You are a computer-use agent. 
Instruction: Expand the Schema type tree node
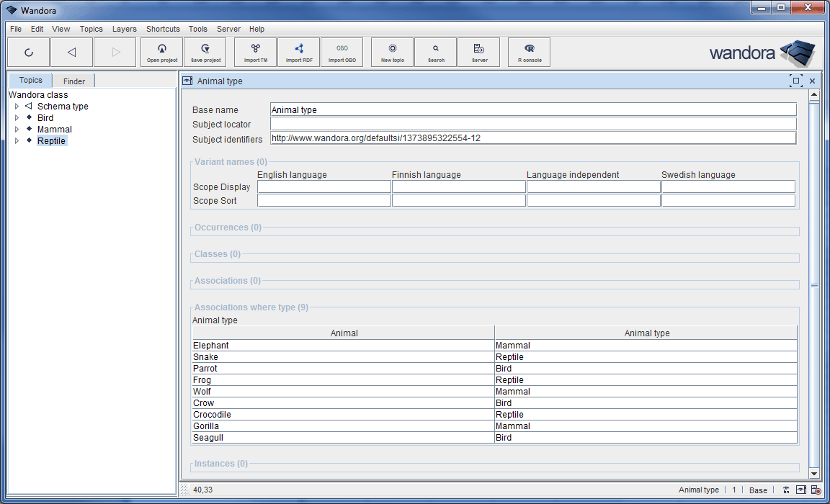17,107
